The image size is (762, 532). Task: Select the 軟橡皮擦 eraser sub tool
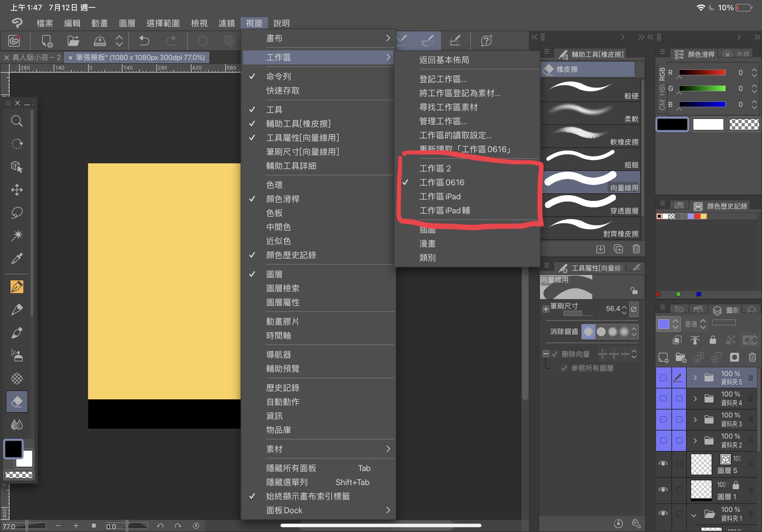point(592,136)
